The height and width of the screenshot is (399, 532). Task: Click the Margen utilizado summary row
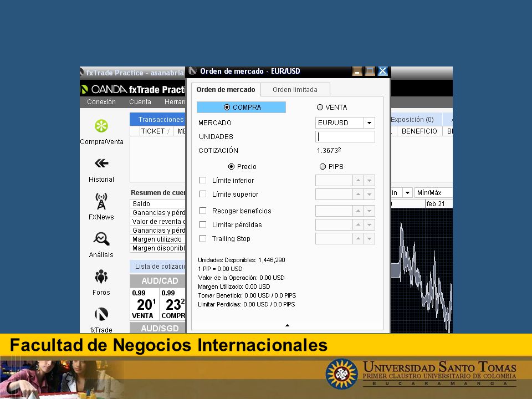coord(158,239)
